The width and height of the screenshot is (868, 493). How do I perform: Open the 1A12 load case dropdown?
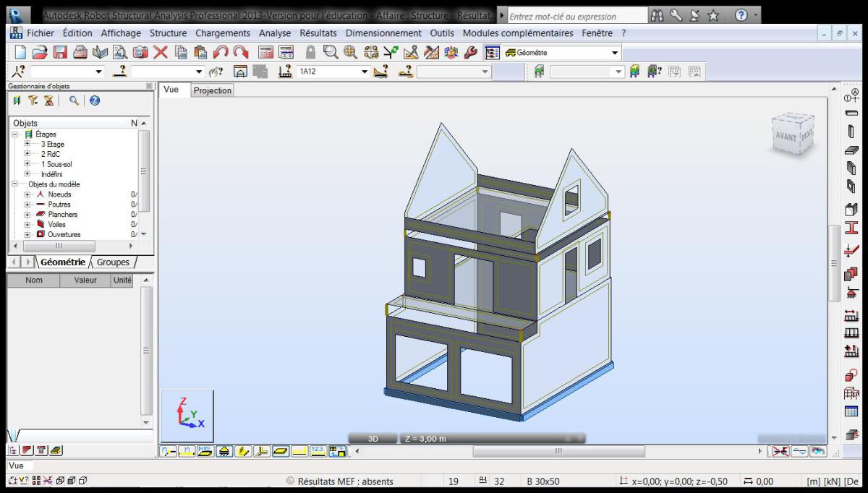click(x=365, y=72)
